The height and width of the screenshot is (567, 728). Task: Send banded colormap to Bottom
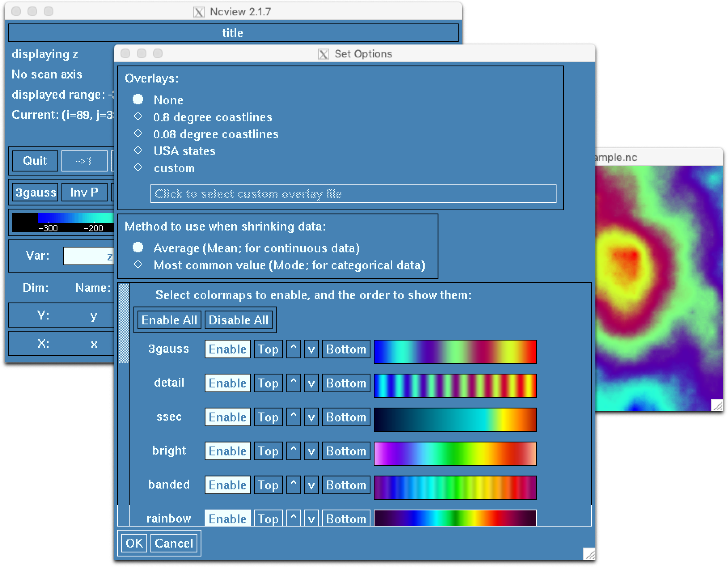(346, 485)
